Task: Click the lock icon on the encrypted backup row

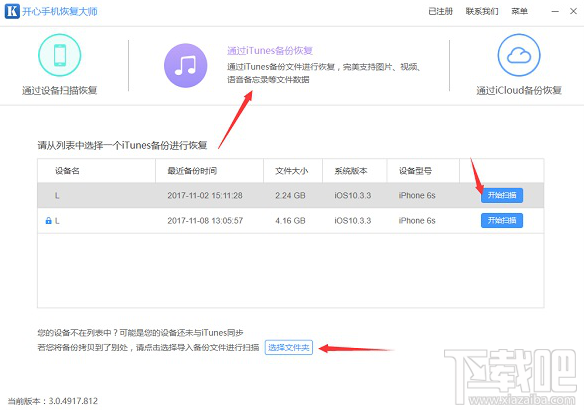Action: click(48, 221)
